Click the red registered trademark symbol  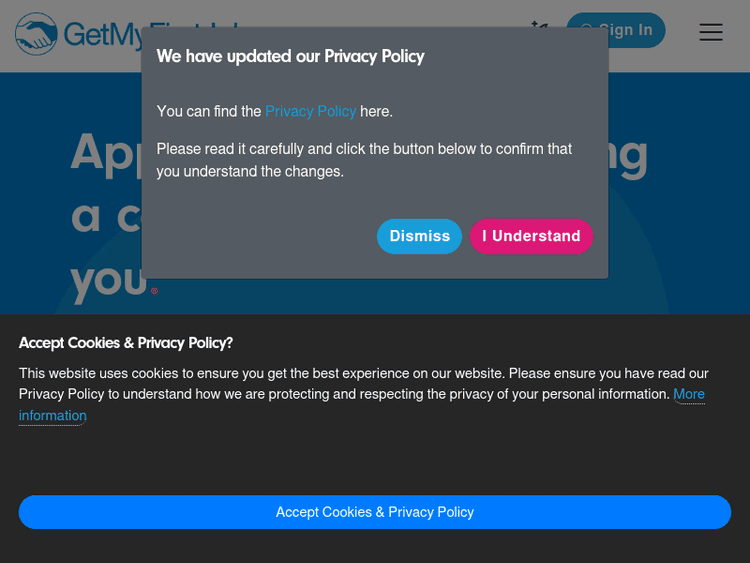click(154, 291)
